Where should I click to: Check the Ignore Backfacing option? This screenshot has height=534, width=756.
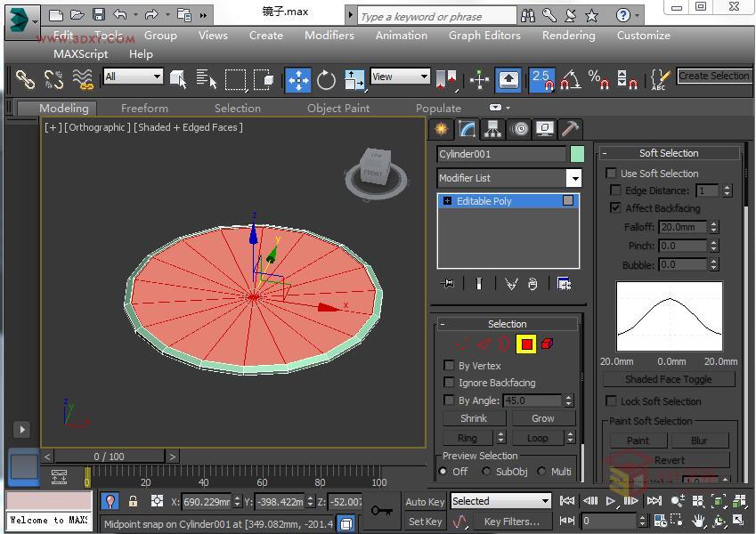[x=449, y=382]
